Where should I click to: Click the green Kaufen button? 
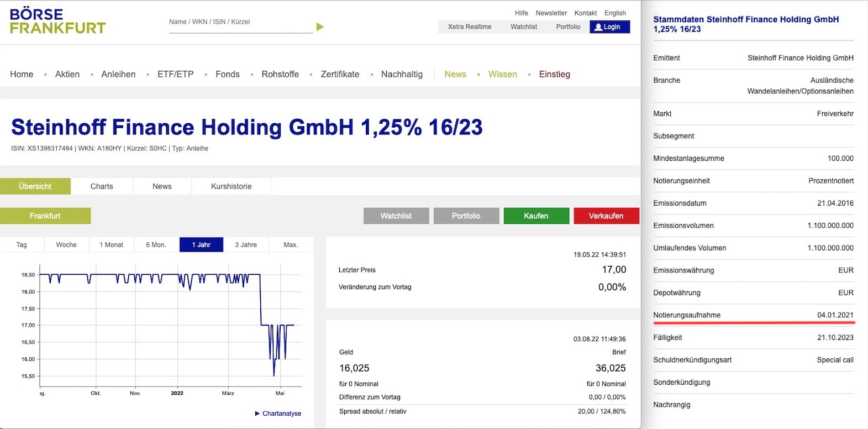[x=536, y=216]
